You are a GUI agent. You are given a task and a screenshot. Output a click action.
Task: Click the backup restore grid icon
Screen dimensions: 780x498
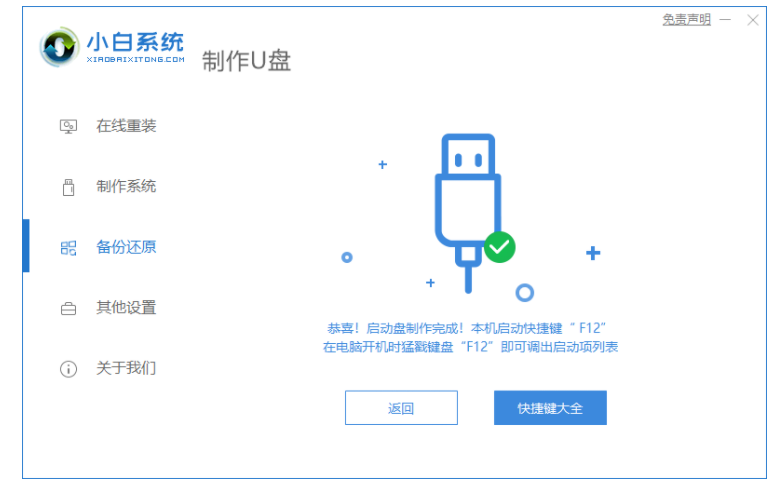coord(69,248)
